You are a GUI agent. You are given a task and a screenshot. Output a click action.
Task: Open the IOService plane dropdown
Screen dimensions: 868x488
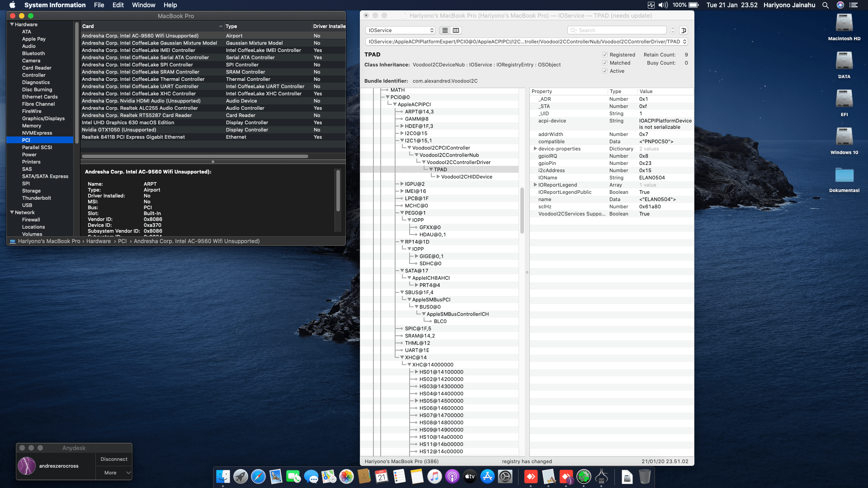(x=400, y=30)
